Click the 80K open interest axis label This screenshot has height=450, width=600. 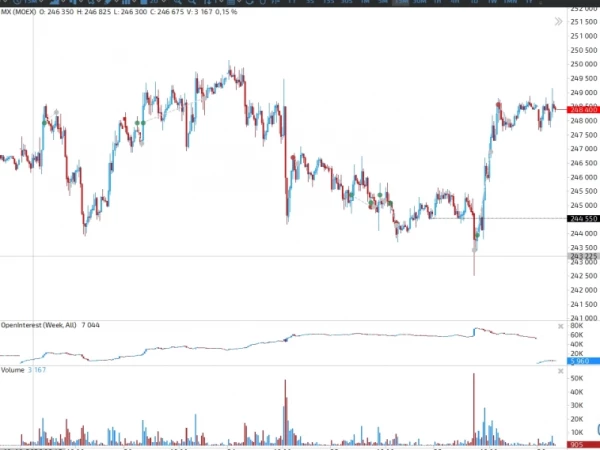(x=577, y=326)
